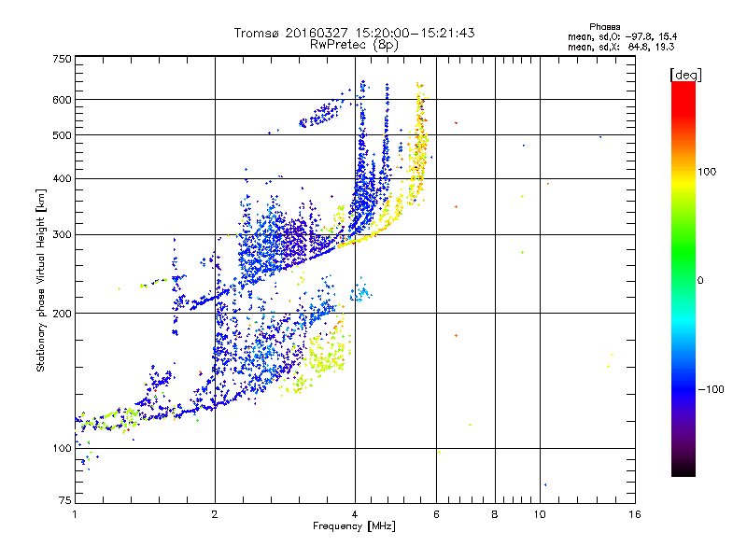Click the colorbar tick label "-100"
Screen dimensions: 747x560
(711, 389)
